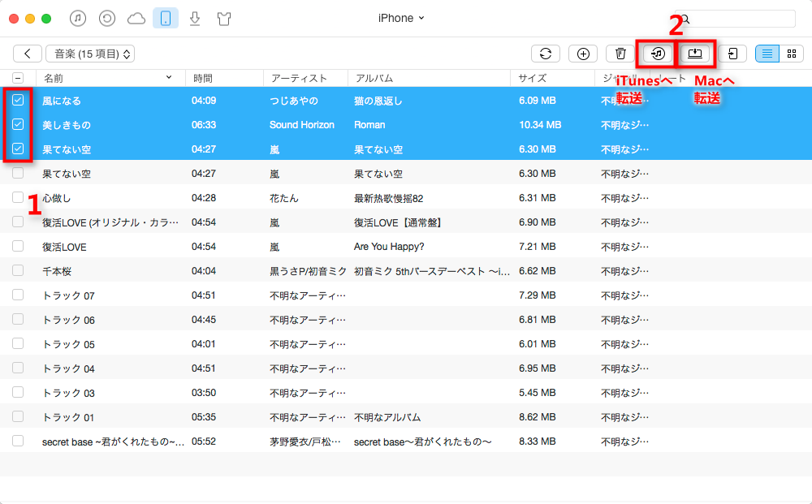812x504 pixels.
Task: Check the トラック 07 checkbox
Action: click(x=18, y=295)
